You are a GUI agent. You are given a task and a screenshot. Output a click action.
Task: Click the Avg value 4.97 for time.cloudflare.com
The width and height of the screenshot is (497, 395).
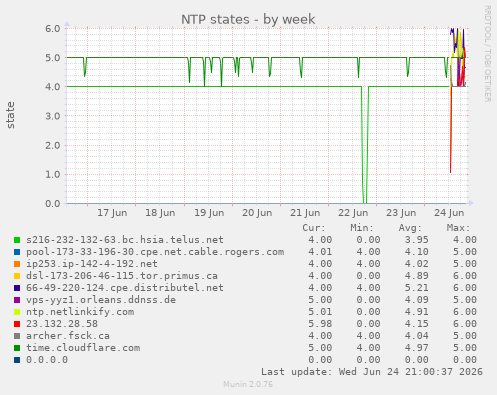416,348
